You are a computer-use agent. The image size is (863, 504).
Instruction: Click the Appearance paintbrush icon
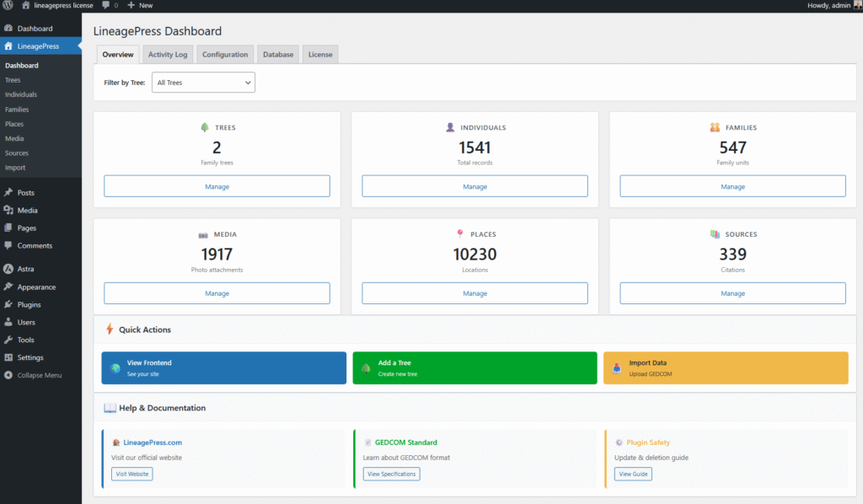click(8, 287)
